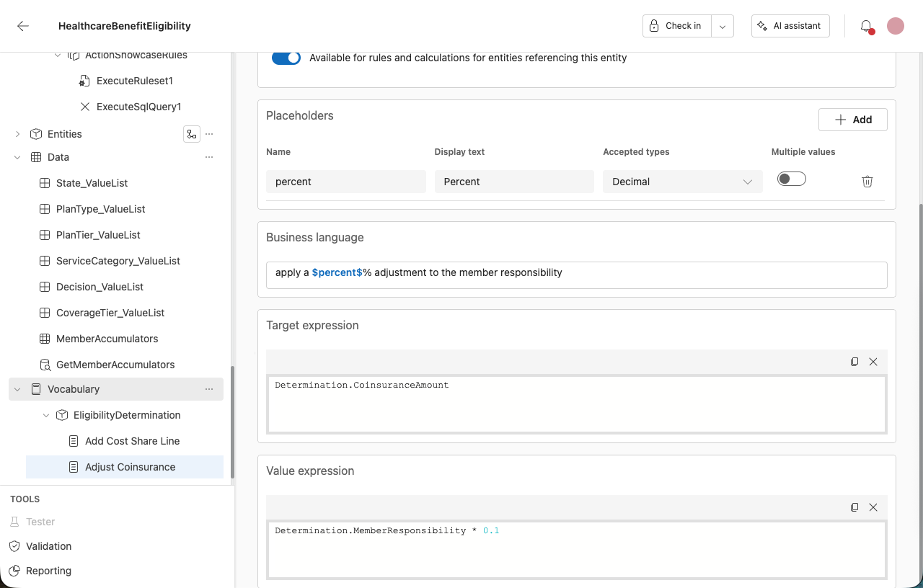The image size is (923, 588).
Task: Delete the percent placeholder row
Action: pos(867,182)
